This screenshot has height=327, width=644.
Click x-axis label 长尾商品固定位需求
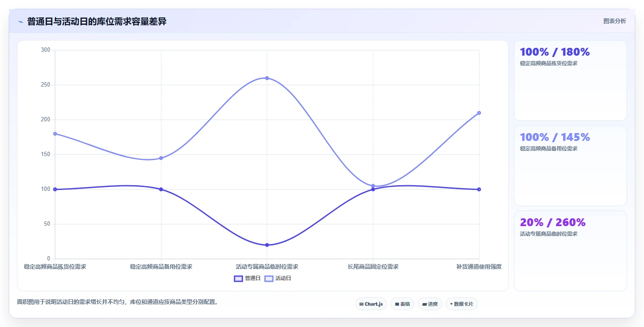373,267
